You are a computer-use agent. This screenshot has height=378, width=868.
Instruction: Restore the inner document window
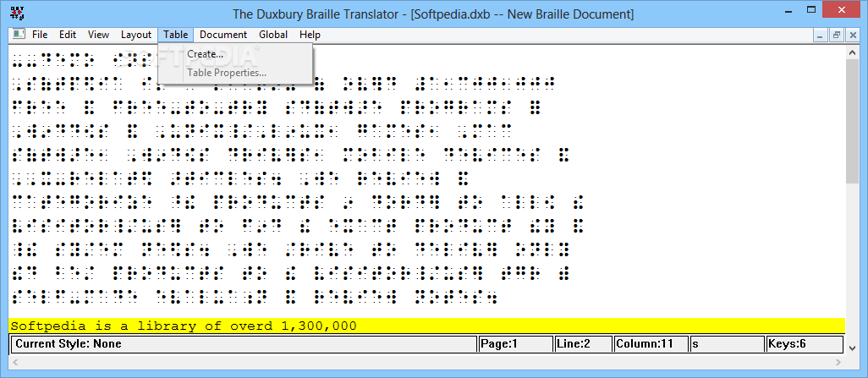[x=836, y=35]
